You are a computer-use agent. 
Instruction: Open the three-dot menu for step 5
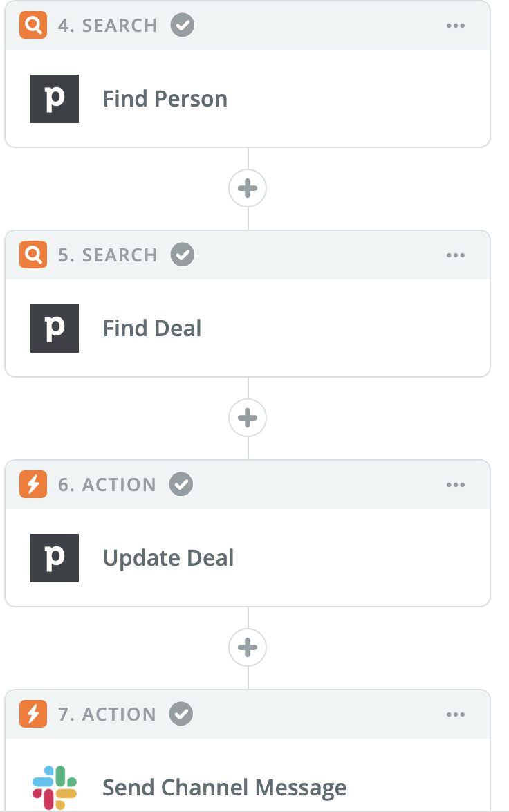coord(456,255)
